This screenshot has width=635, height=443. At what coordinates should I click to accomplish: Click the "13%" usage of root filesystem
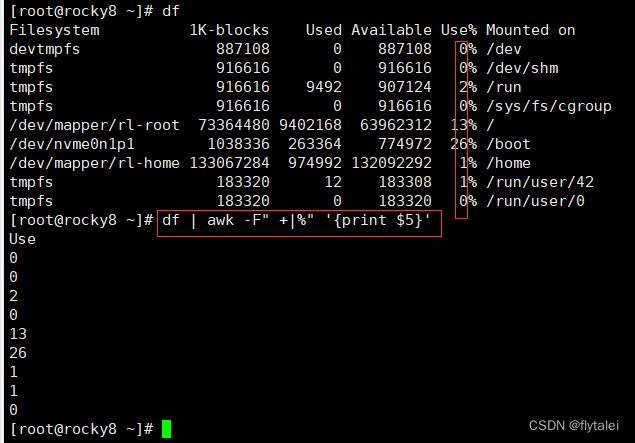tap(463, 125)
